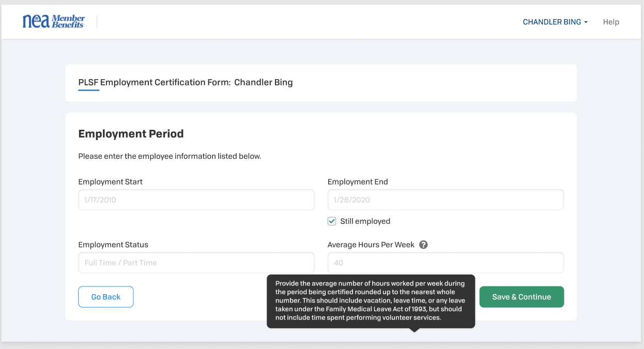Click the NEA Member Benefits logo
This screenshot has width=644, height=349.
tap(53, 21)
